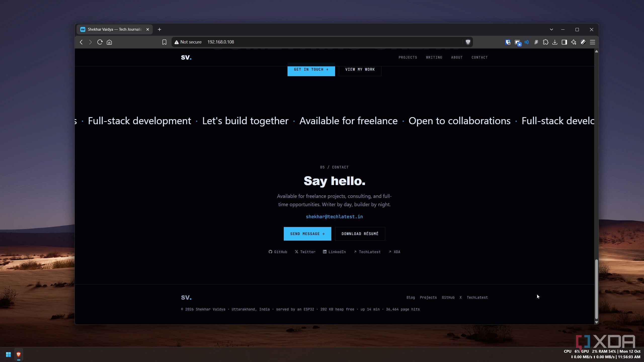Open the GitHub link with octocat icon
The width and height of the screenshot is (644, 362).
(278, 252)
